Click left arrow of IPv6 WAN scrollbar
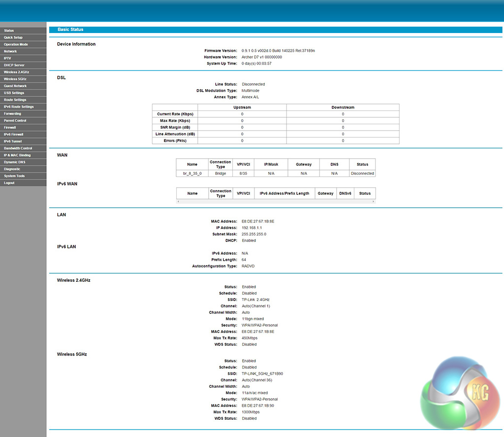This screenshot has width=504, height=437. [178, 202]
